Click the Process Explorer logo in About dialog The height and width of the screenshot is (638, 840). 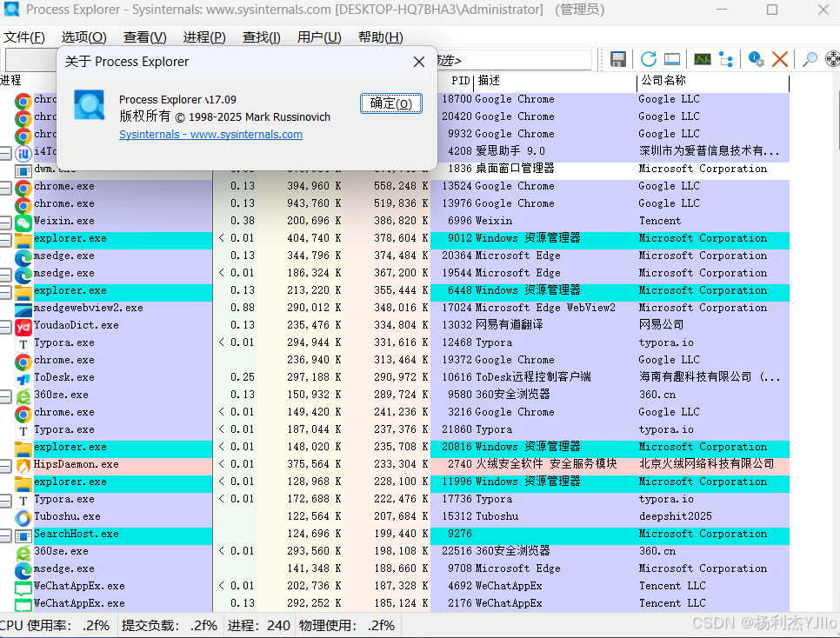point(89,105)
